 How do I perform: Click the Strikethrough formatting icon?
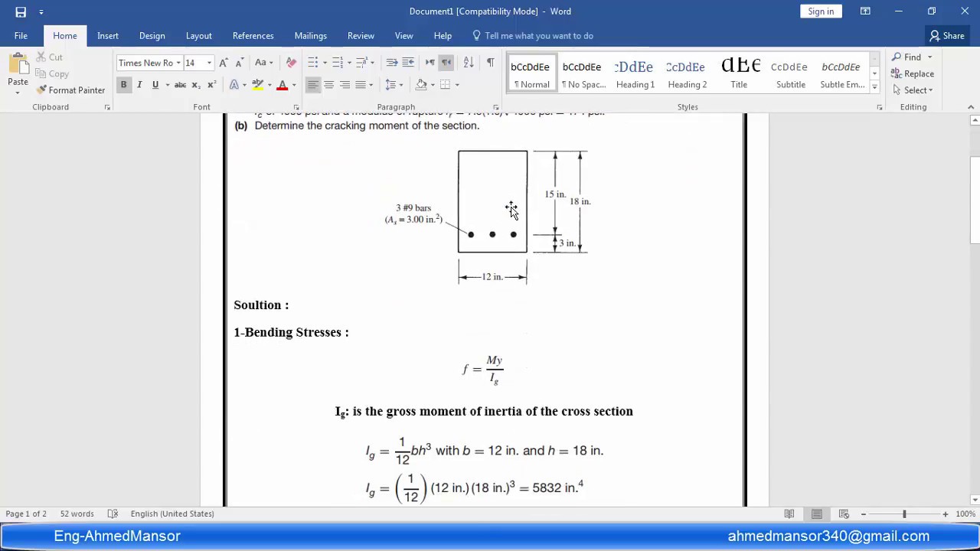[x=180, y=85]
